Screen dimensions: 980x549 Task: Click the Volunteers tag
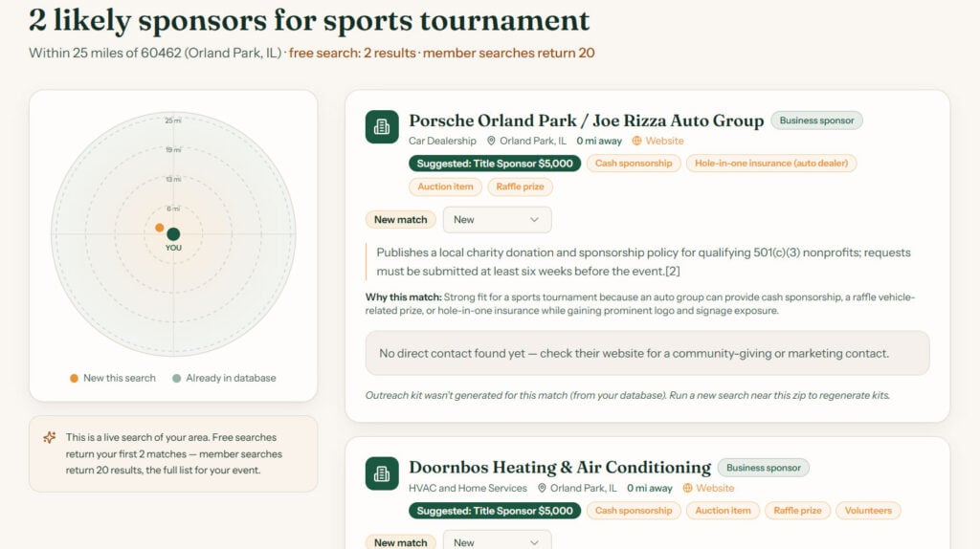point(868,511)
